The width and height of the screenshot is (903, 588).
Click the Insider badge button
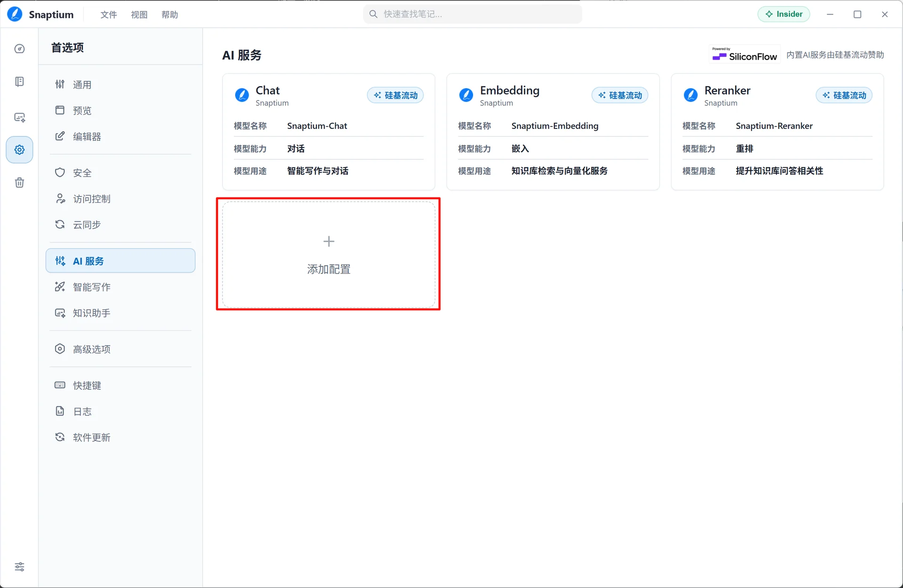pyautogui.click(x=784, y=14)
